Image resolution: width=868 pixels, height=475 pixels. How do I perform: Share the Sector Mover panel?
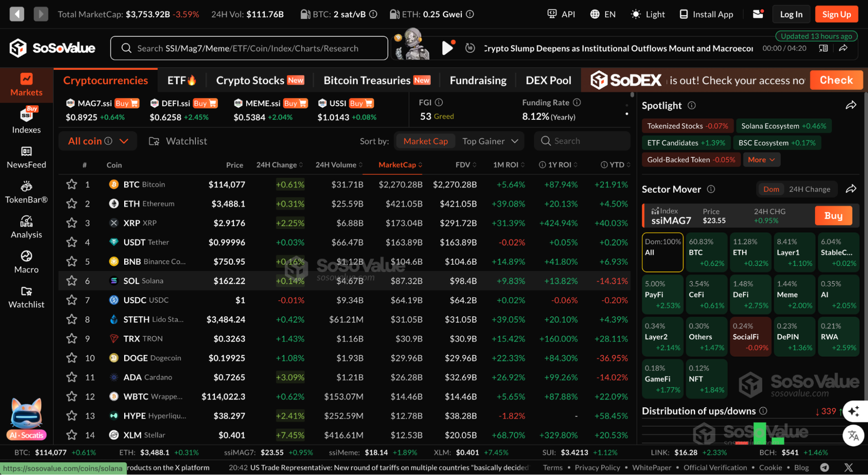click(851, 189)
